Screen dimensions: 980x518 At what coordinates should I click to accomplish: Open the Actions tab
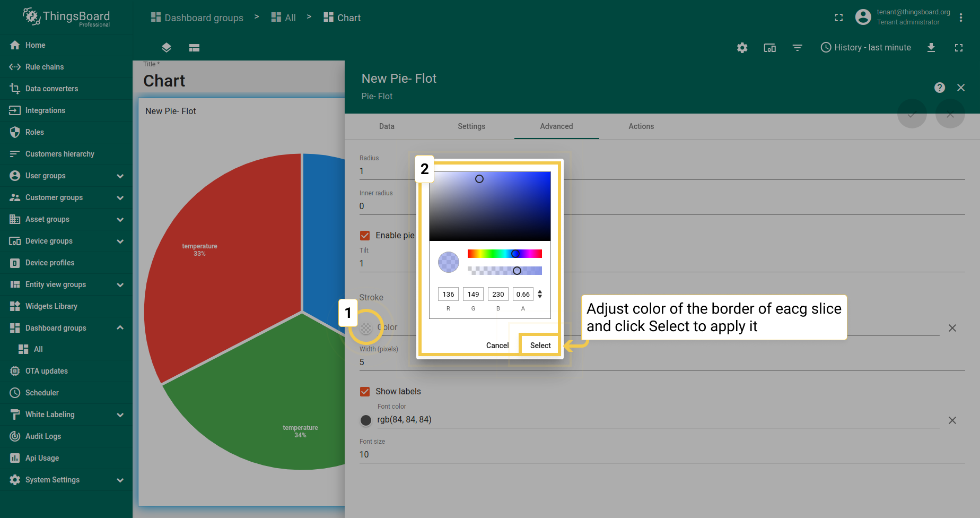[641, 126]
